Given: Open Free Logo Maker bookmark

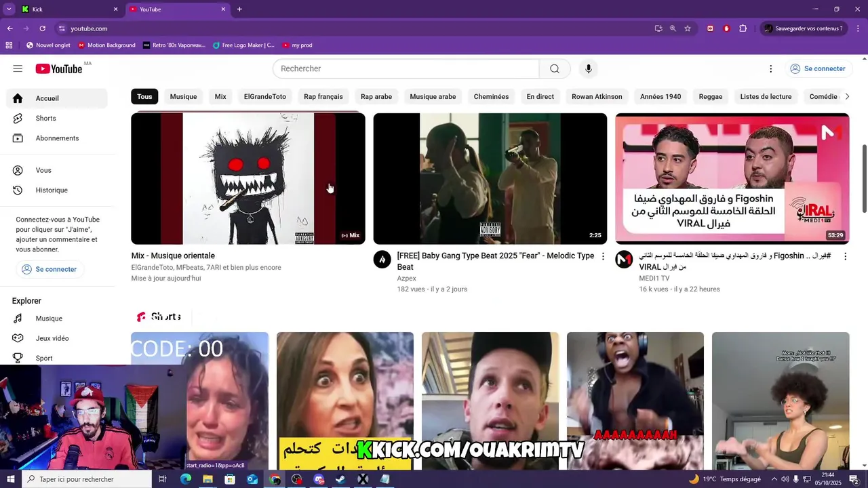Looking at the screenshot, I should pos(243,45).
